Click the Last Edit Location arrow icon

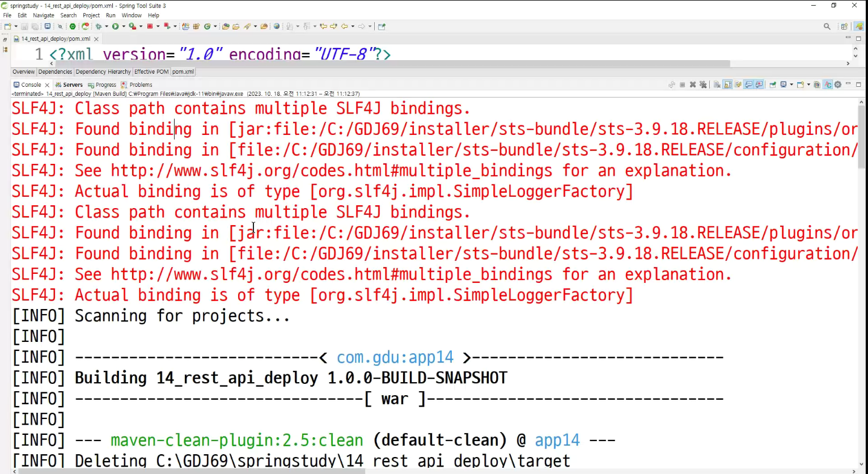pyautogui.click(x=323, y=26)
